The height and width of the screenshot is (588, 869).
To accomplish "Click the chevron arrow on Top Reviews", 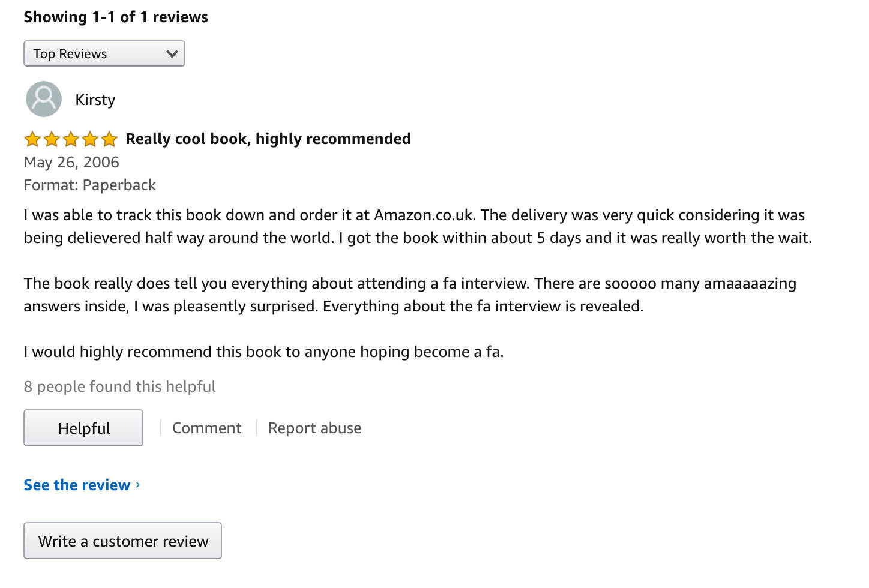I will point(172,54).
